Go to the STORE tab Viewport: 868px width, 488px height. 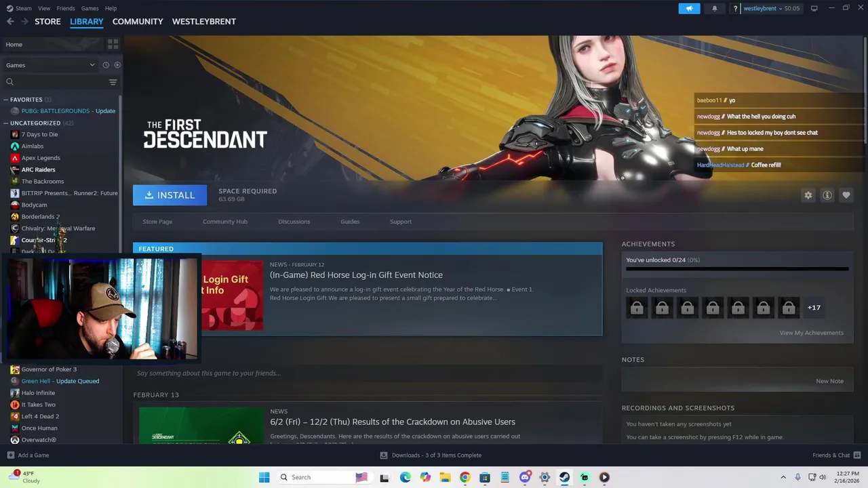coord(47,22)
